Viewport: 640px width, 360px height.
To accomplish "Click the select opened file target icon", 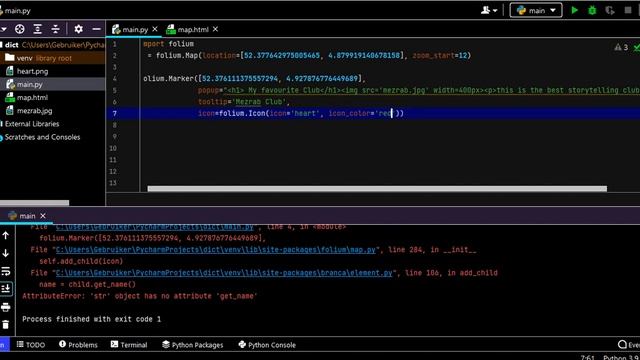I will point(20,29).
